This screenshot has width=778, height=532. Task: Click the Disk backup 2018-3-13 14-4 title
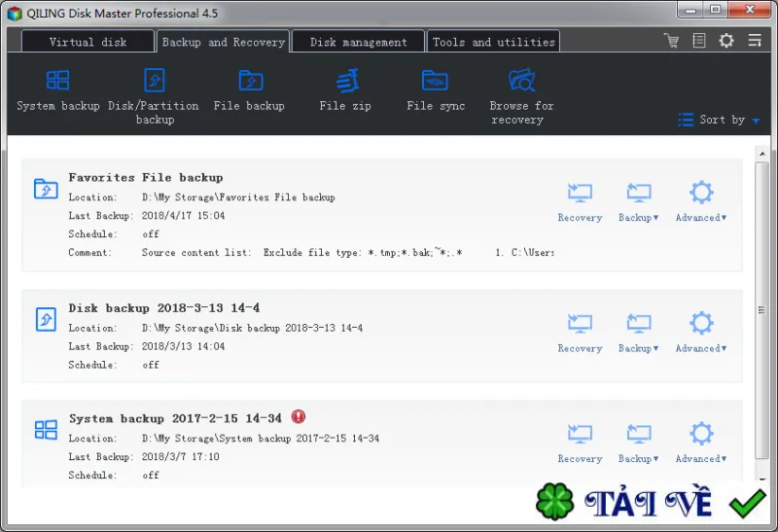[x=163, y=308]
